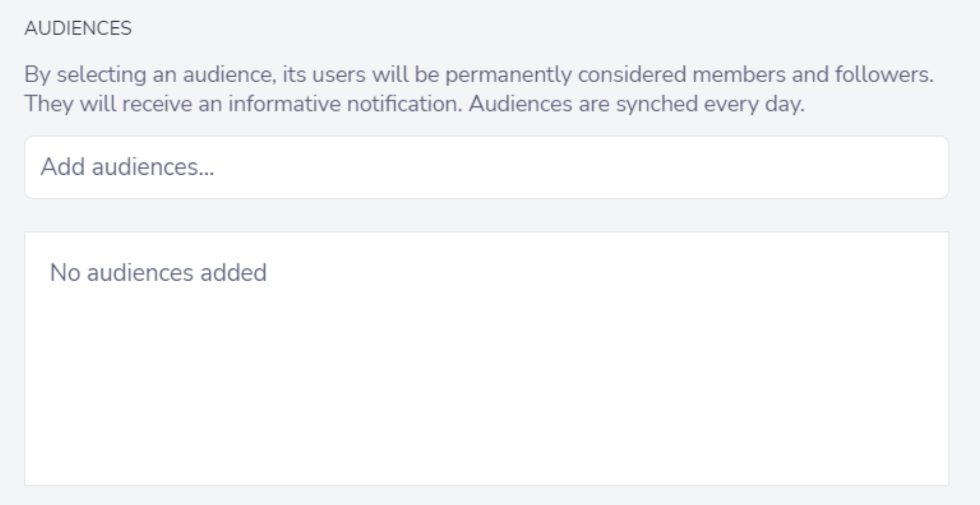Open the audiences selection combo box
Image resolution: width=980 pixels, height=505 pixels.
(x=486, y=167)
